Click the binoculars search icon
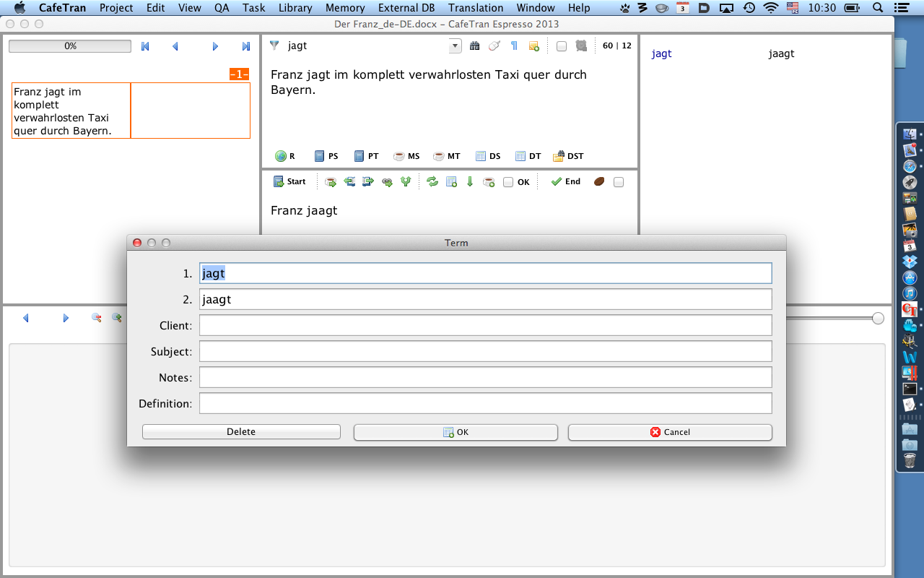The width and height of the screenshot is (924, 578). (474, 46)
